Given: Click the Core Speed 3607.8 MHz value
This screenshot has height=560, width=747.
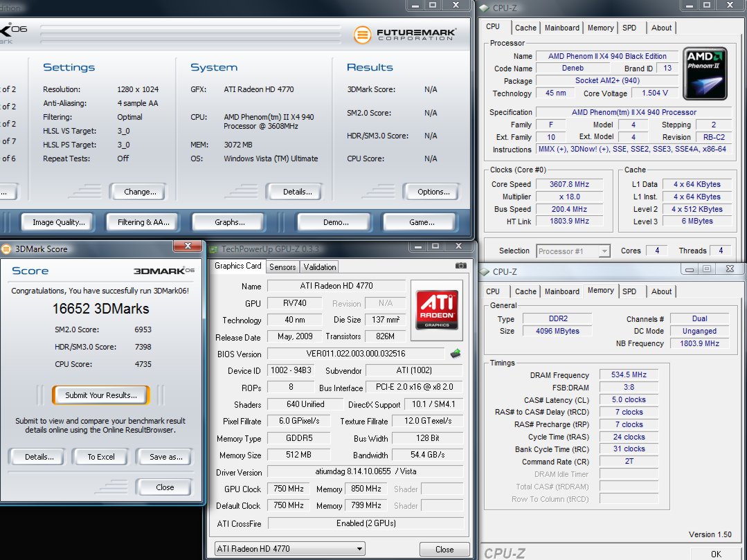Looking at the screenshot, I should (x=569, y=184).
